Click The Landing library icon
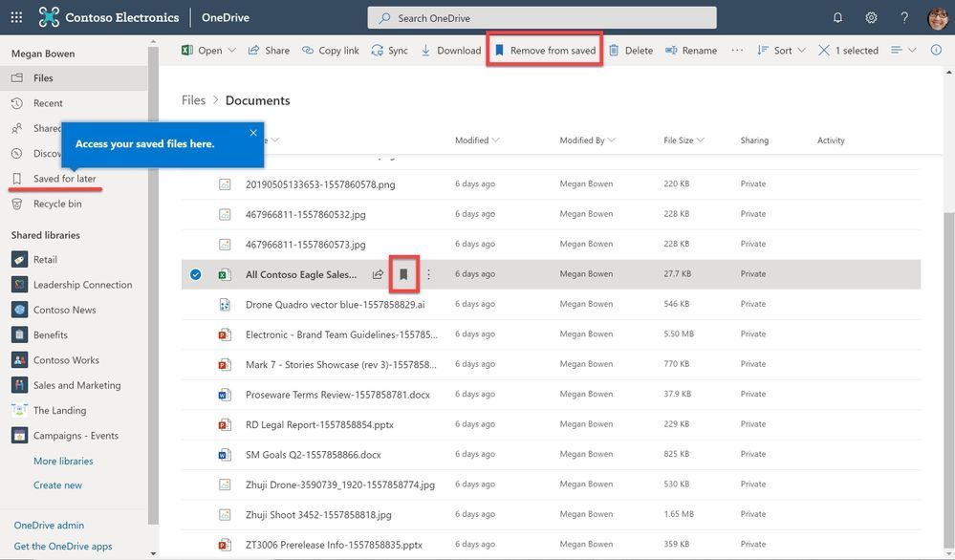The width and height of the screenshot is (955, 560). [x=19, y=410]
